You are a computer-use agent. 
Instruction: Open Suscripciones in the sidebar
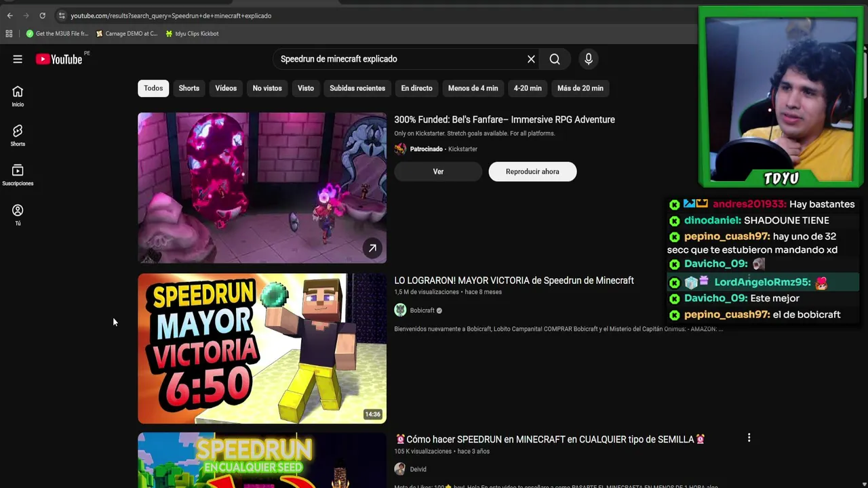pos(18,175)
